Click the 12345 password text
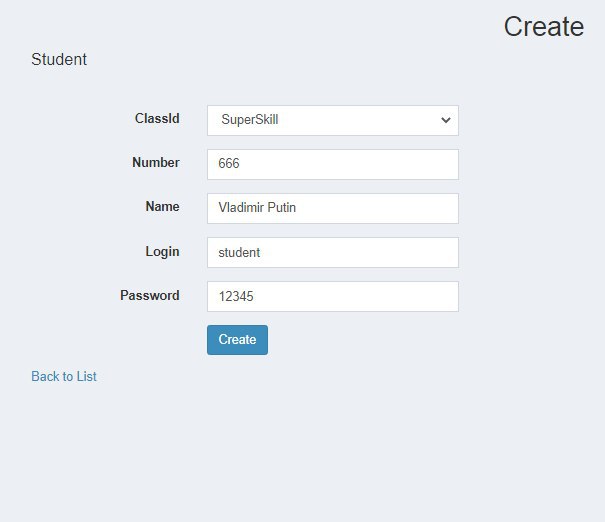Viewport: 605px width, 522px height. pyautogui.click(x=238, y=297)
